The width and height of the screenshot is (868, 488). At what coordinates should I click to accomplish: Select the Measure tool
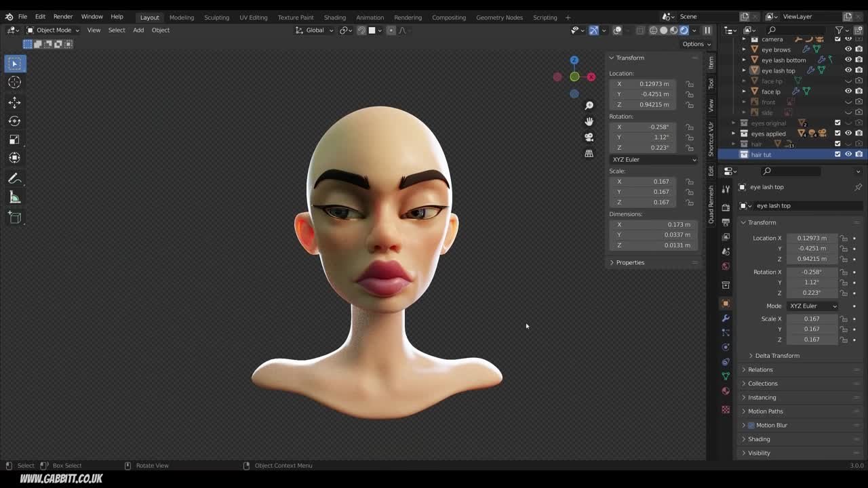[x=14, y=197]
